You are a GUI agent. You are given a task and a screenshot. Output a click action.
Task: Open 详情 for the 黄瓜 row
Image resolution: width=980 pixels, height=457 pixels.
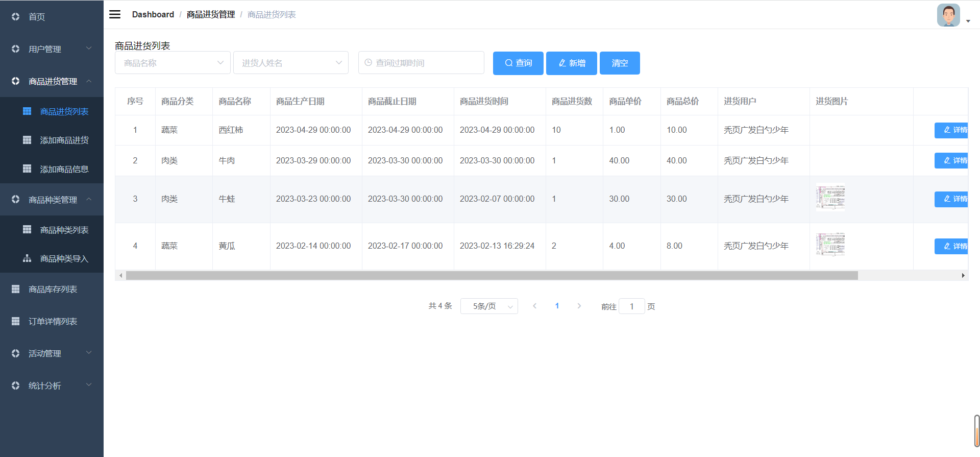[x=952, y=246]
